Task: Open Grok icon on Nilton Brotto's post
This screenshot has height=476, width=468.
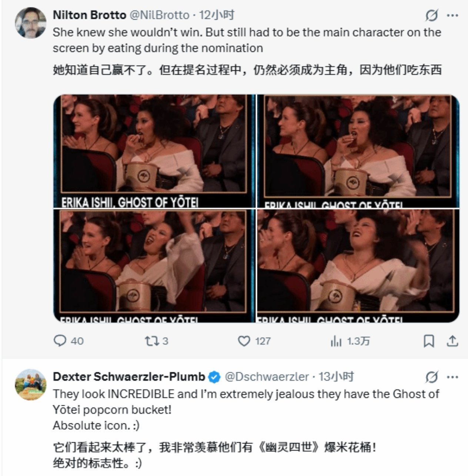Action: click(x=432, y=16)
